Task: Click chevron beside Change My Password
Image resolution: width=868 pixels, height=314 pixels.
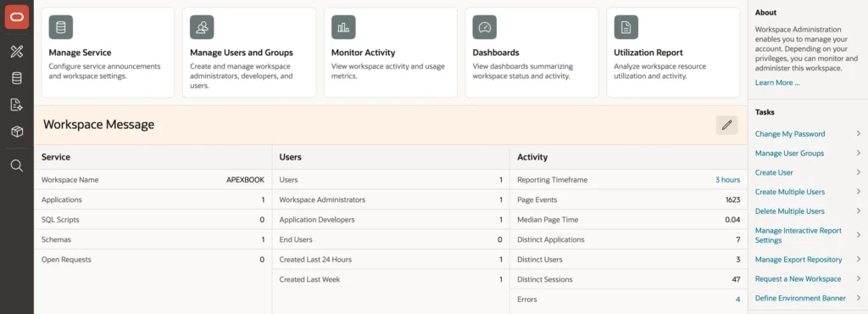Action: click(x=858, y=133)
